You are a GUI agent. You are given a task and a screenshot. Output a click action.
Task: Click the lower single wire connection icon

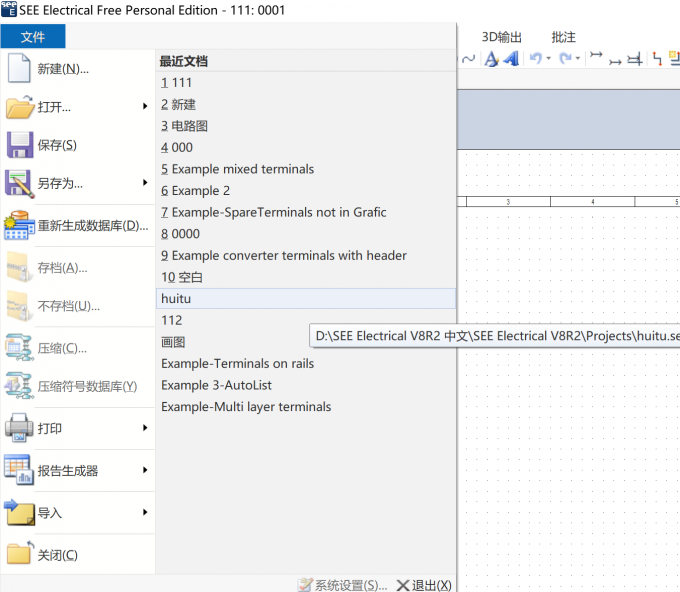click(x=615, y=62)
